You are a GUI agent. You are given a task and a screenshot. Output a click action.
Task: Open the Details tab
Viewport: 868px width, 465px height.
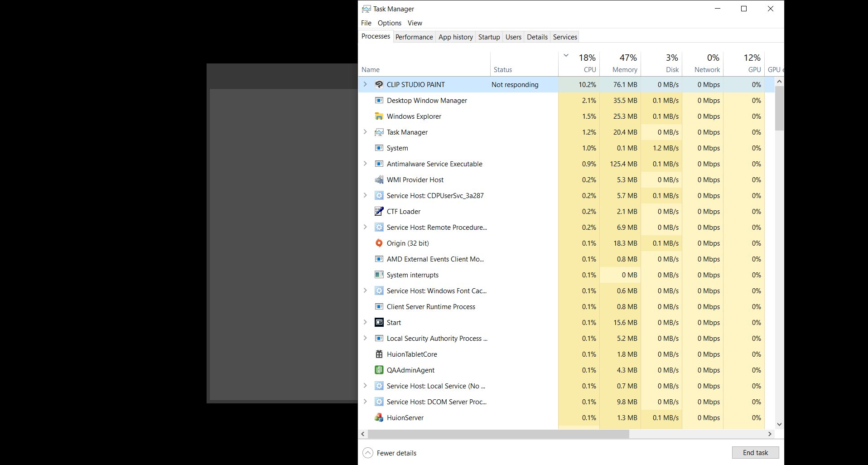tap(537, 37)
